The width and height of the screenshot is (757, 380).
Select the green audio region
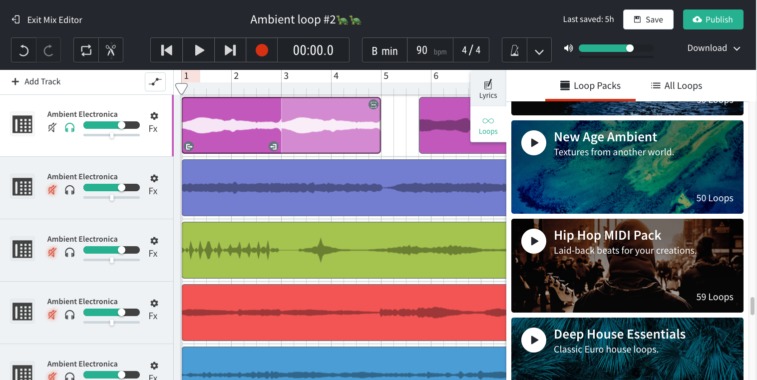point(344,250)
